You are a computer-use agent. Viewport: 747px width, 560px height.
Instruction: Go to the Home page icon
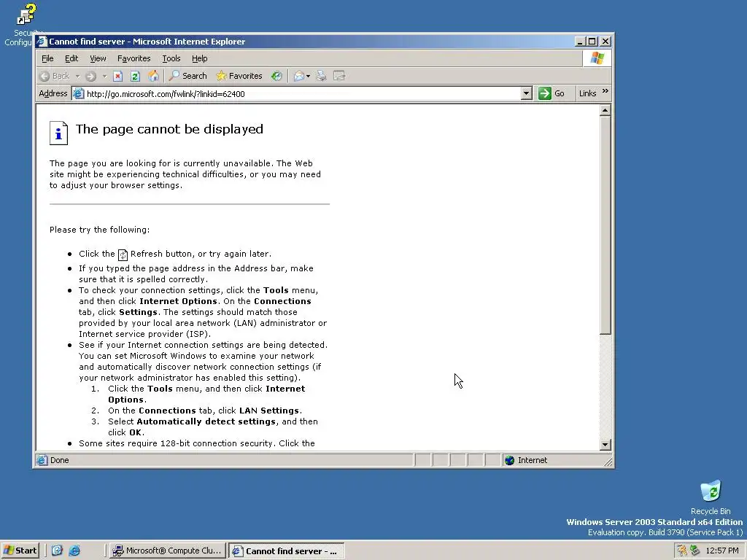coord(153,76)
